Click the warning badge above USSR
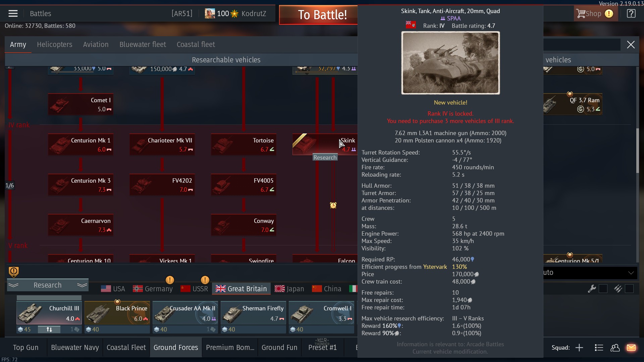The height and width of the screenshot is (362, 644). click(x=205, y=280)
